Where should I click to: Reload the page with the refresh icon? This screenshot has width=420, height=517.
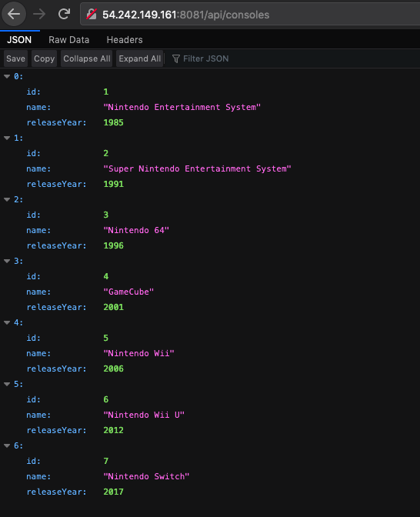click(x=64, y=14)
